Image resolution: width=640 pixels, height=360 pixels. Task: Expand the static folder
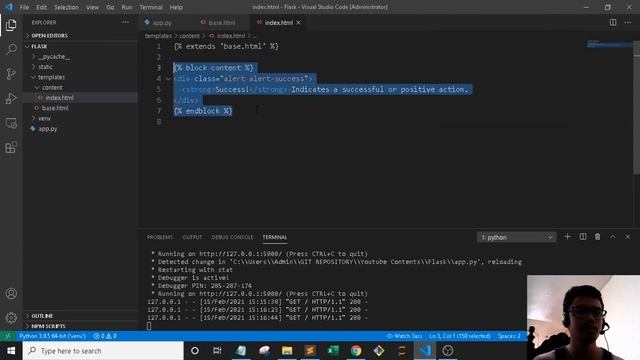coord(45,67)
